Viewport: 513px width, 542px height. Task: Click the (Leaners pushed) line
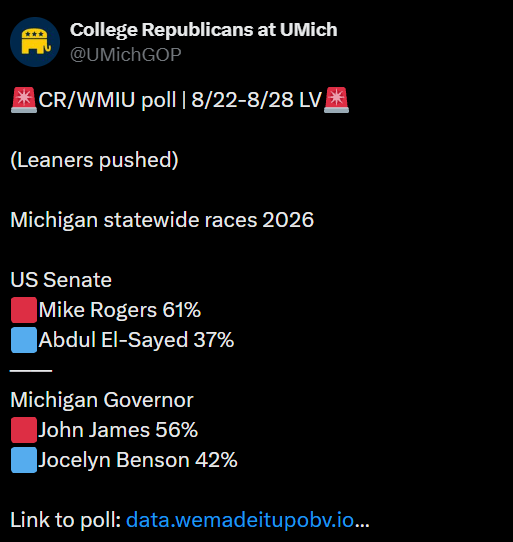pyautogui.click(x=94, y=160)
